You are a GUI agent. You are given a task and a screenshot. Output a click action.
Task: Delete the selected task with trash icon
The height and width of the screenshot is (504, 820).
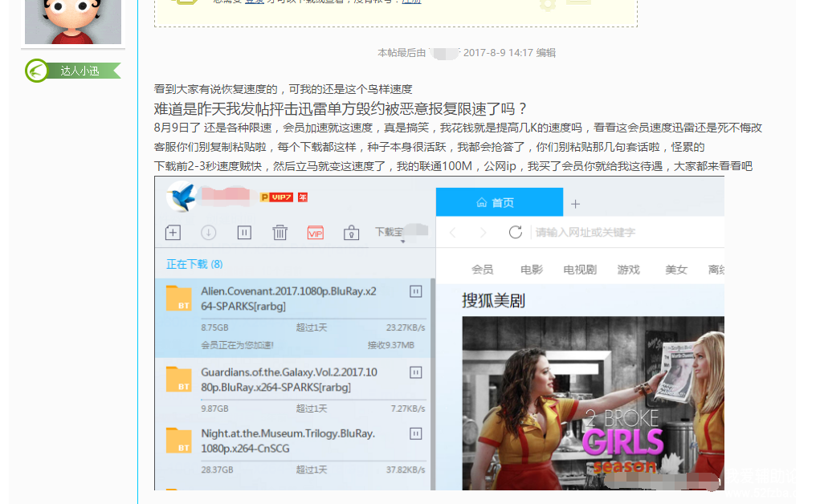click(x=279, y=232)
